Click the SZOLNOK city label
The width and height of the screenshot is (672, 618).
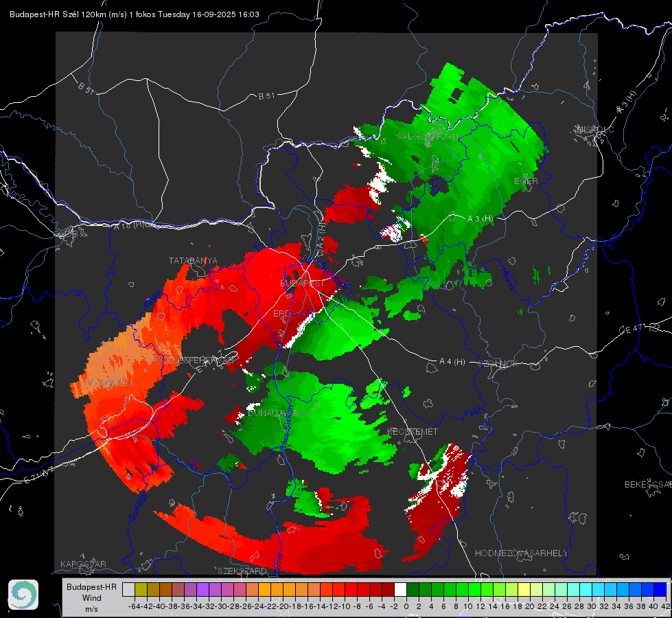(498, 364)
